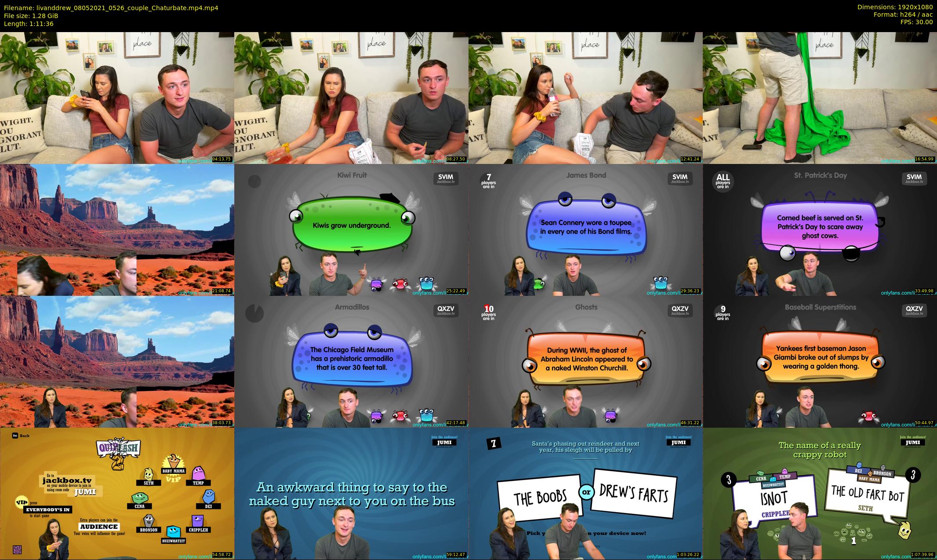
Task: Click the 'HUZIWHATZIT' player name in lobby
Action: click(x=173, y=541)
